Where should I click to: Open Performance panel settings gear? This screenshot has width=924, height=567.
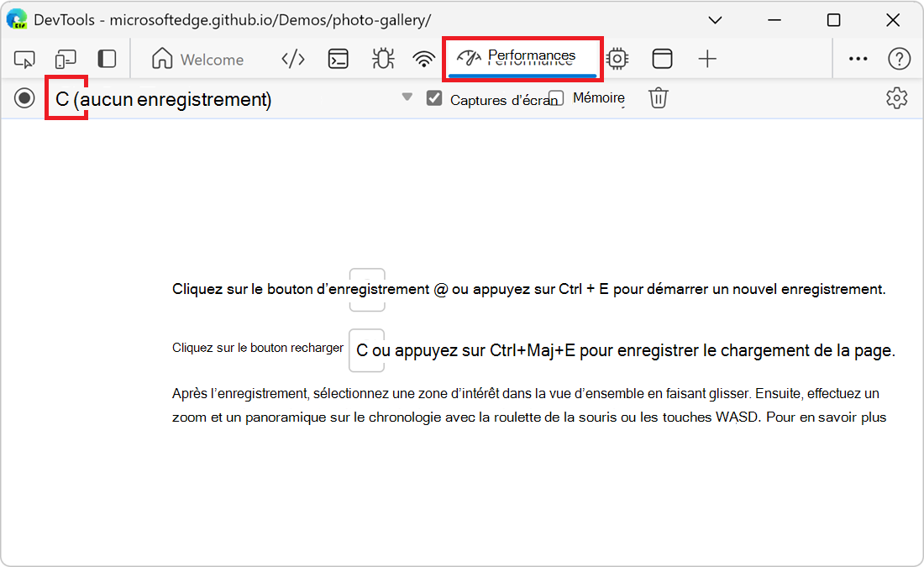tap(897, 98)
